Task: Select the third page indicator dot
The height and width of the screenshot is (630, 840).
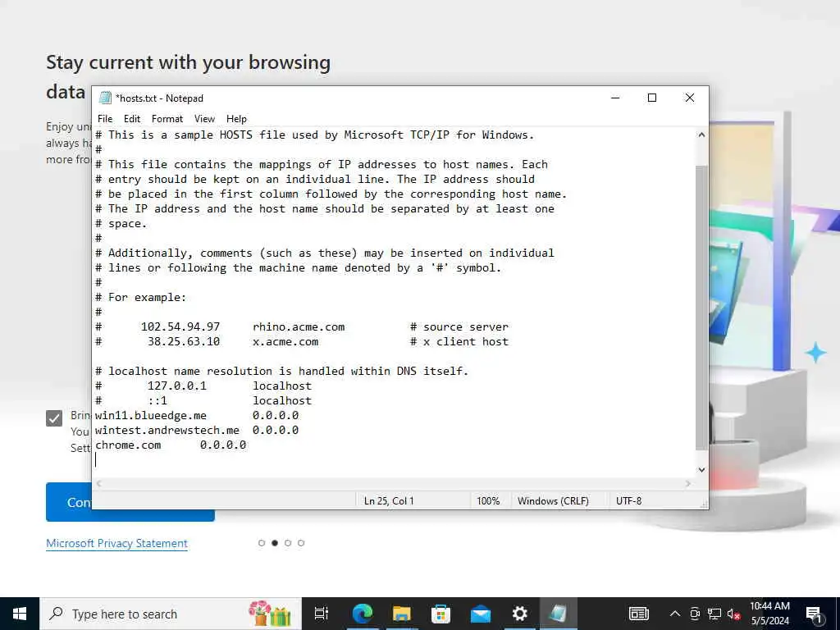Action: click(288, 543)
